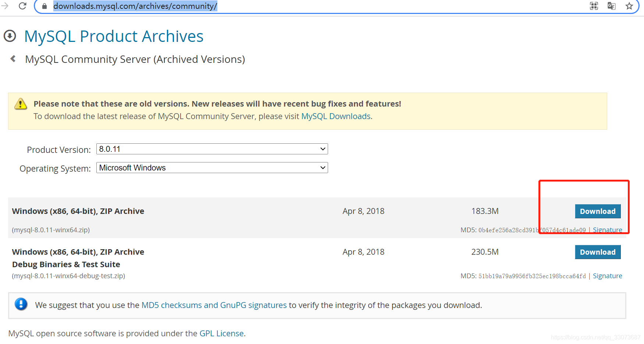The width and height of the screenshot is (644, 344).
Task: Click the Operating System label
Action: pyautogui.click(x=55, y=168)
